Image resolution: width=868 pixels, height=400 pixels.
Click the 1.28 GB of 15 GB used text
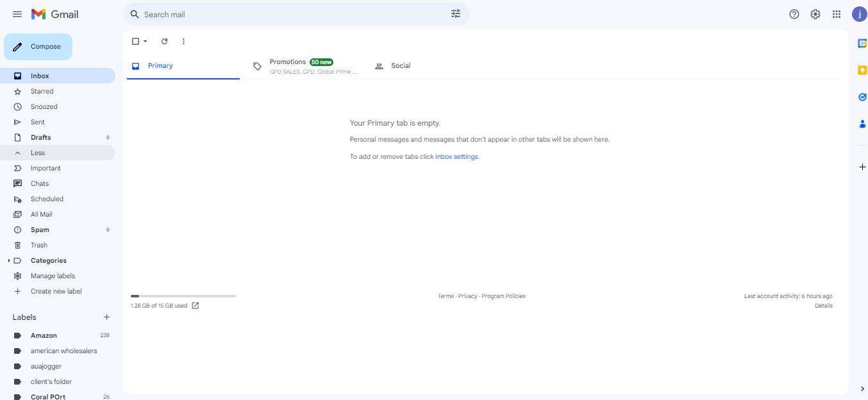point(159,306)
